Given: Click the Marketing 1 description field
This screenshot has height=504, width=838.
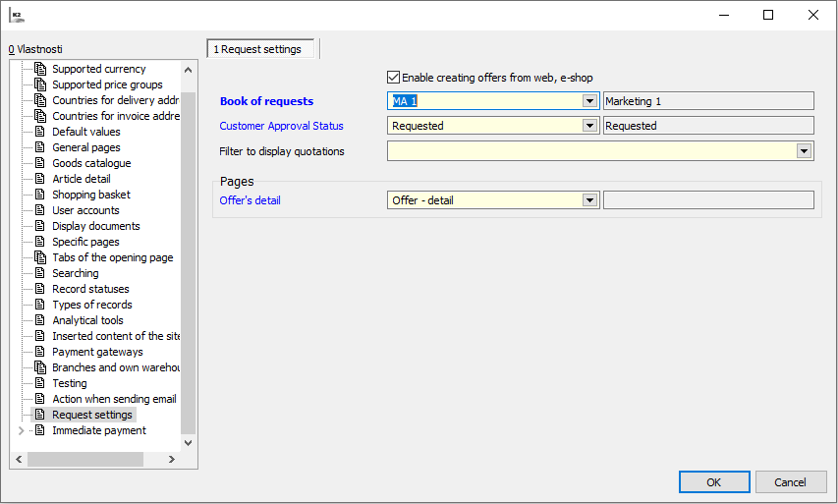Looking at the screenshot, I should 708,101.
